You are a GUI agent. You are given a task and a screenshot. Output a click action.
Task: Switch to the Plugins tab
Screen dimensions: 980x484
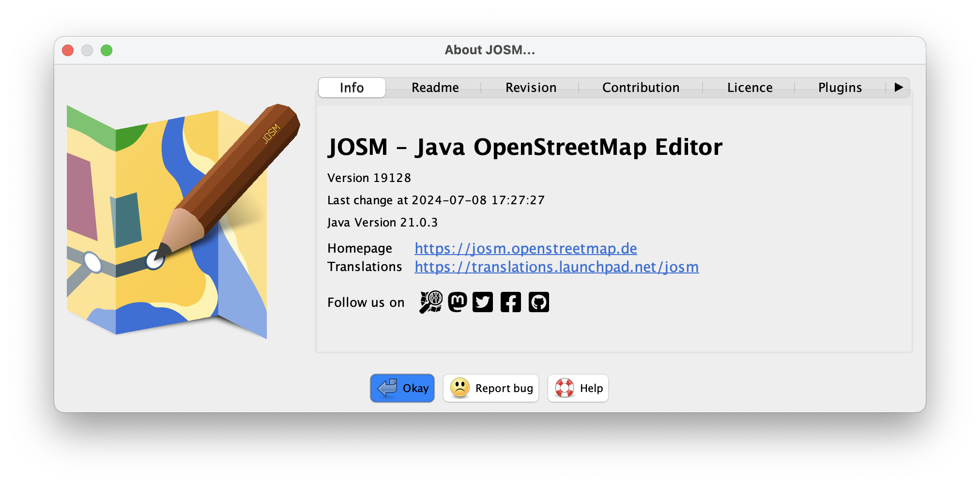[x=840, y=88]
